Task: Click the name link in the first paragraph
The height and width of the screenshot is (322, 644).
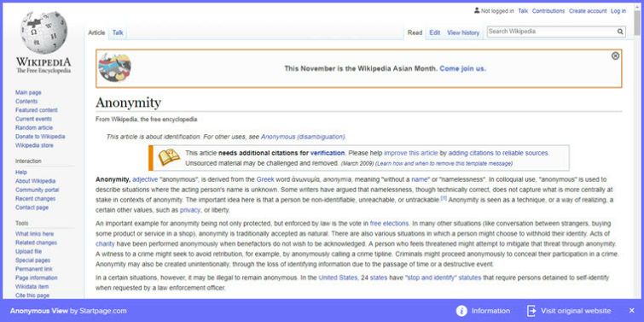Action: coord(420,179)
